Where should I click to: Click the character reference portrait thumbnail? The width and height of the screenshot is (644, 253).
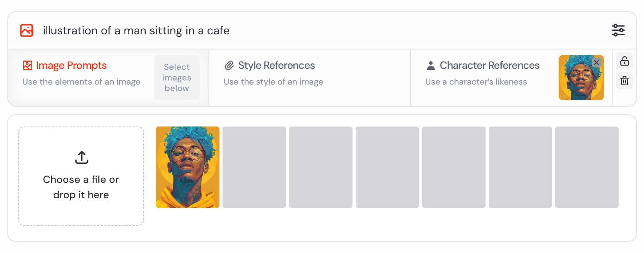tap(581, 77)
